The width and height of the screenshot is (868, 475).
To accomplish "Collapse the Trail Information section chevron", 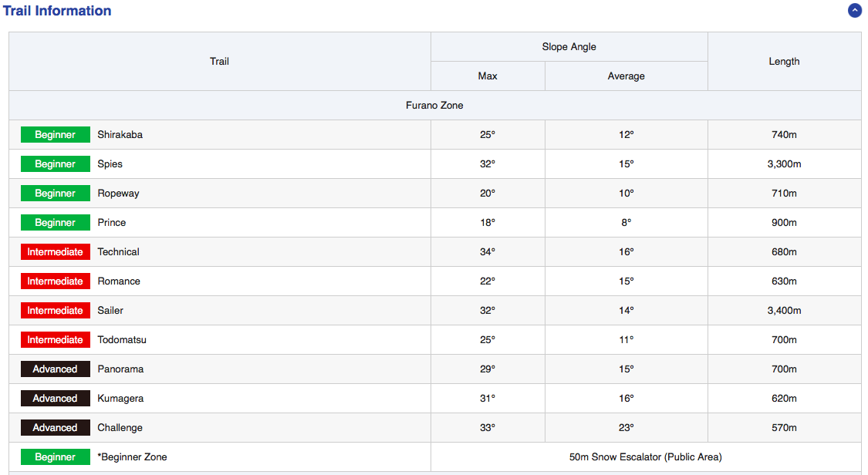I will pos(854,11).
